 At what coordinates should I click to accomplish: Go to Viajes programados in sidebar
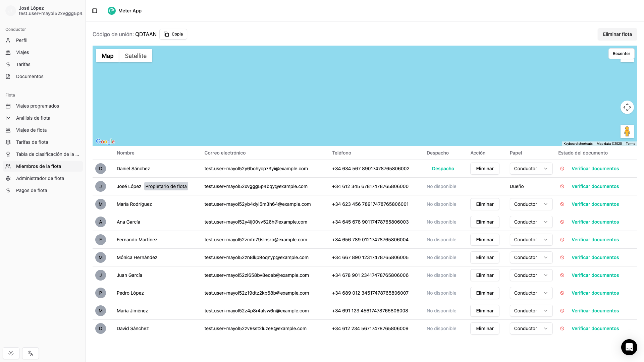coord(37,106)
